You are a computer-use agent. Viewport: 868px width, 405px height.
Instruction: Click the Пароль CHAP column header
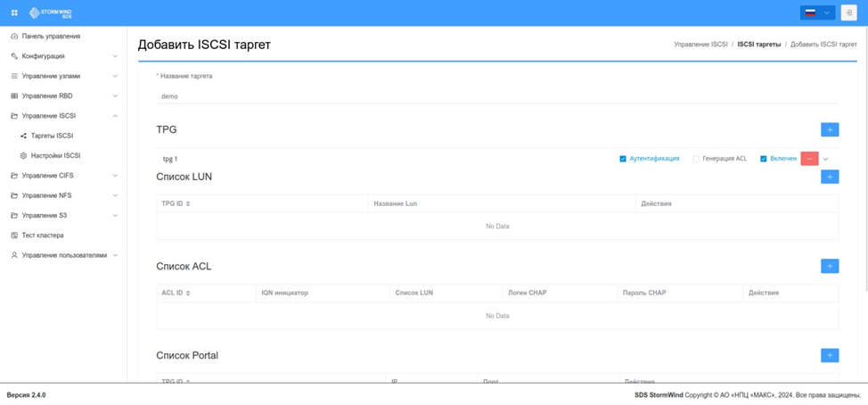click(x=644, y=293)
